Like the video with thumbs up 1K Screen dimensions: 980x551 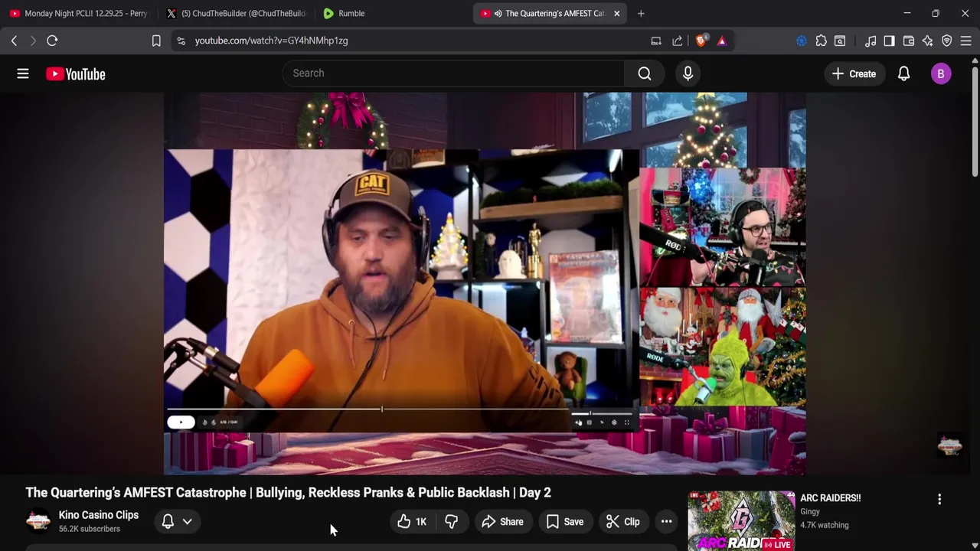coord(412,522)
